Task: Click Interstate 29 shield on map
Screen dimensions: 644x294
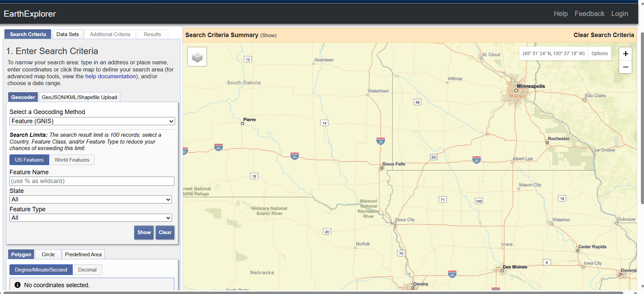Action: click(380, 141)
